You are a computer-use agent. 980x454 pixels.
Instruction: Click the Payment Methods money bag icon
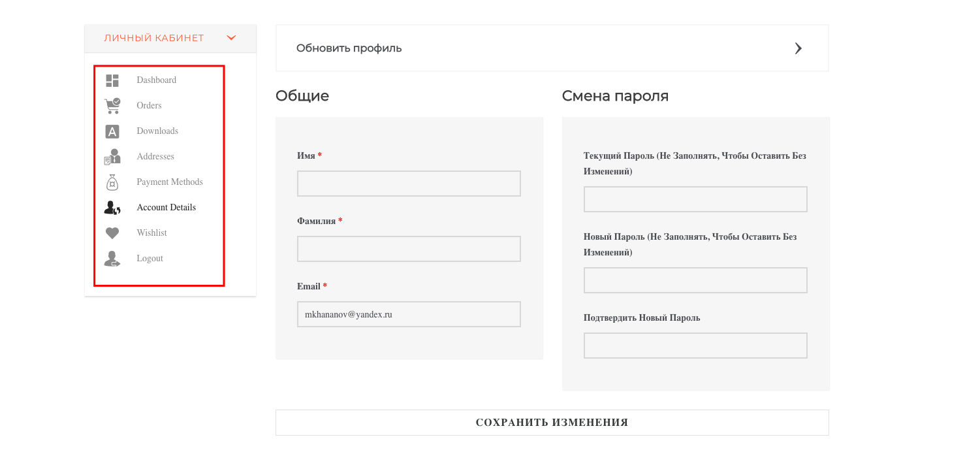[112, 182]
